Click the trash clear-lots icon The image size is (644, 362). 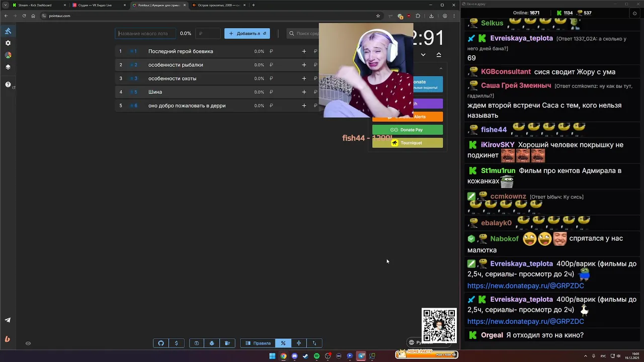pos(227,343)
